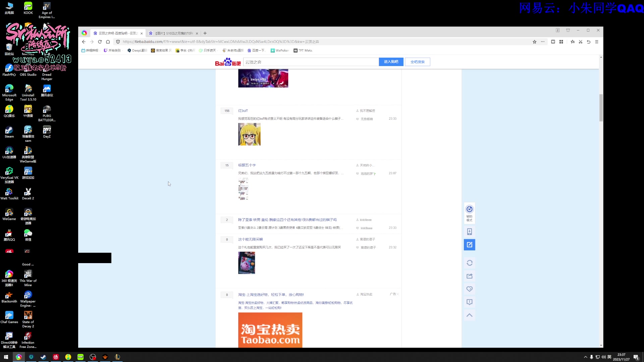
Task: Open the 百度一下 bookmark
Action: tap(257, 51)
